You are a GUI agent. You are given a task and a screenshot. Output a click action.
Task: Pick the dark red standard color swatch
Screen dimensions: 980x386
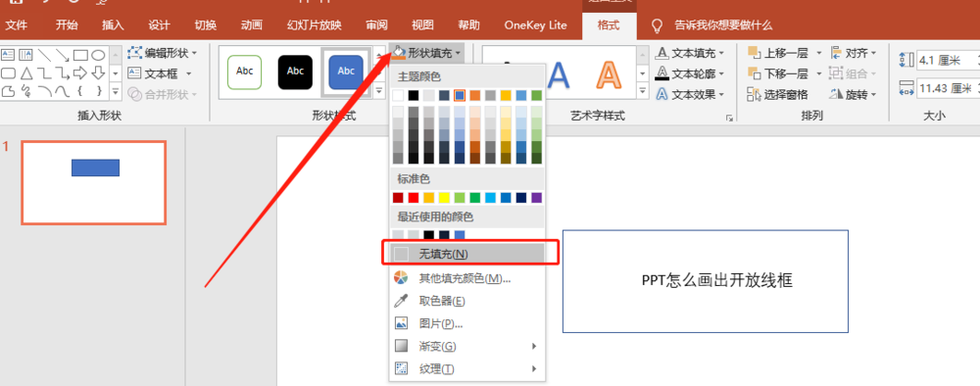pos(398,197)
